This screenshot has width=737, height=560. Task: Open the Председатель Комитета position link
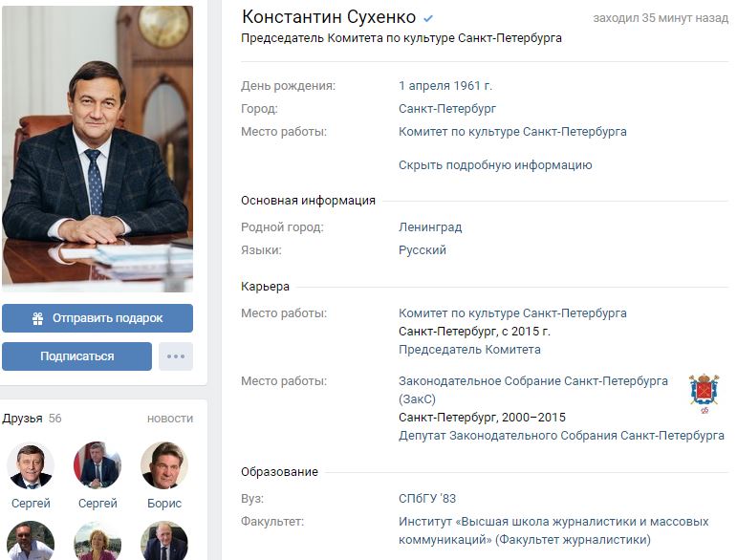tap(469, 350)
